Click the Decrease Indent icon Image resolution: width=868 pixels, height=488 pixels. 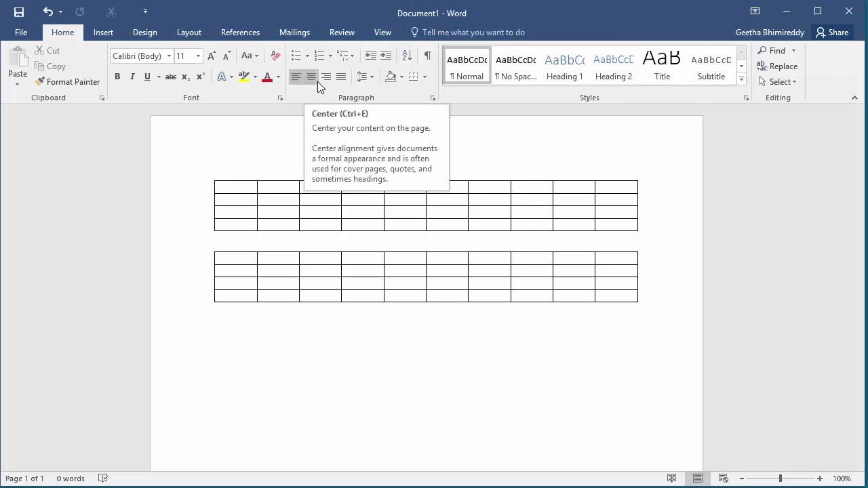tap(371, 56)
